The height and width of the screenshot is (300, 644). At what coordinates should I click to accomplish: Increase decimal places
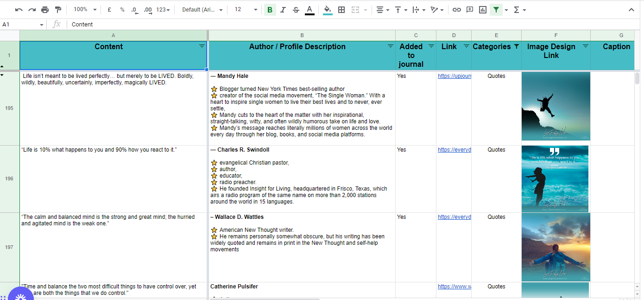pos(148,10)
